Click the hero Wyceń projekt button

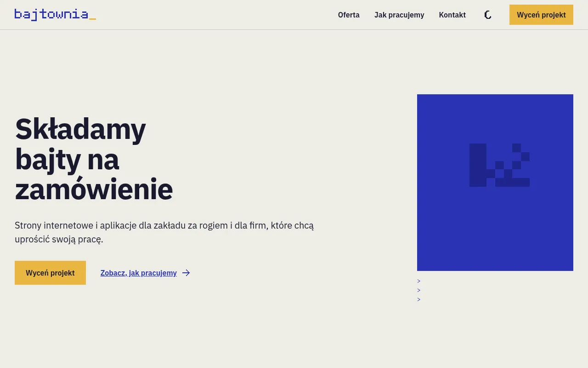pyautogui.click(x=50, y=273)
